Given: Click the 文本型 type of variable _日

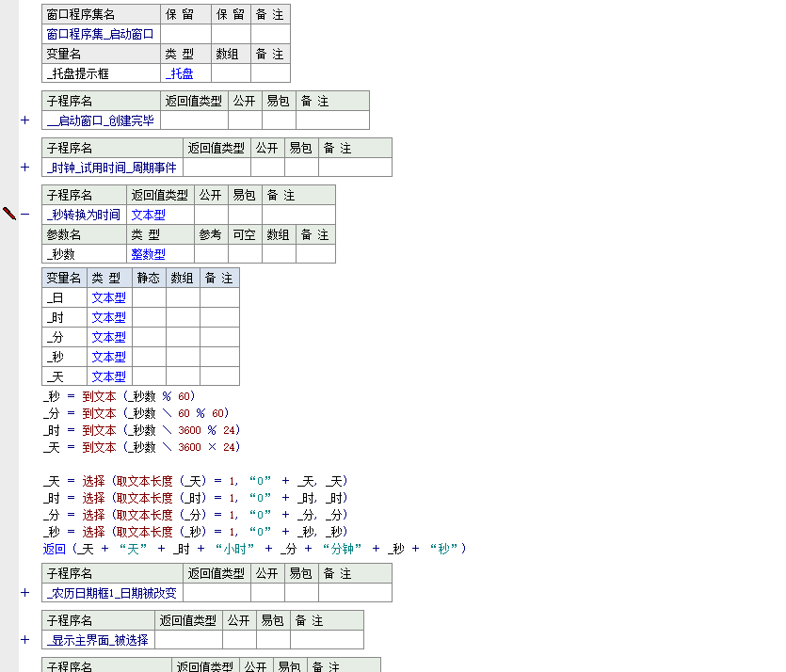Looking at the screenshot, I should coord(109,297).
